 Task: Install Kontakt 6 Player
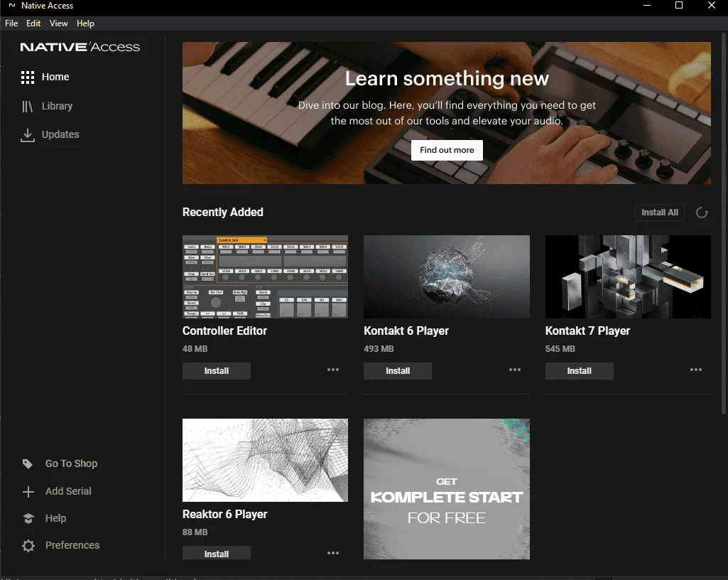point(398,371)
